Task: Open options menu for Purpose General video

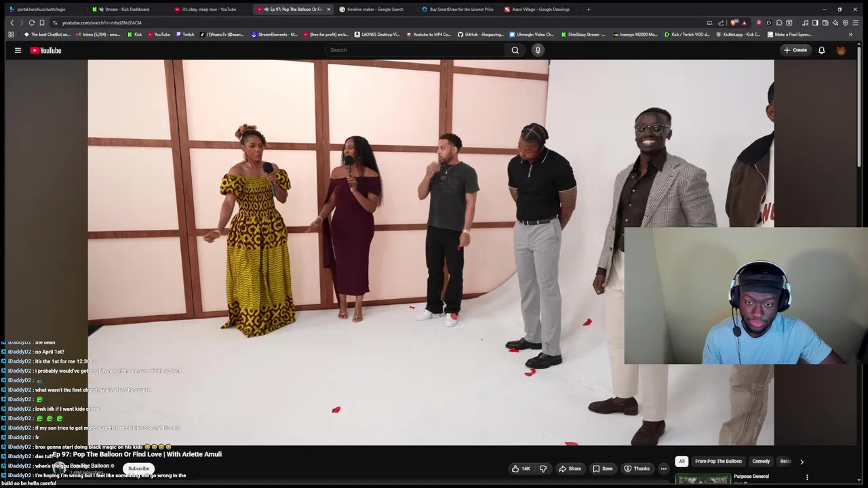Action: 807,477
